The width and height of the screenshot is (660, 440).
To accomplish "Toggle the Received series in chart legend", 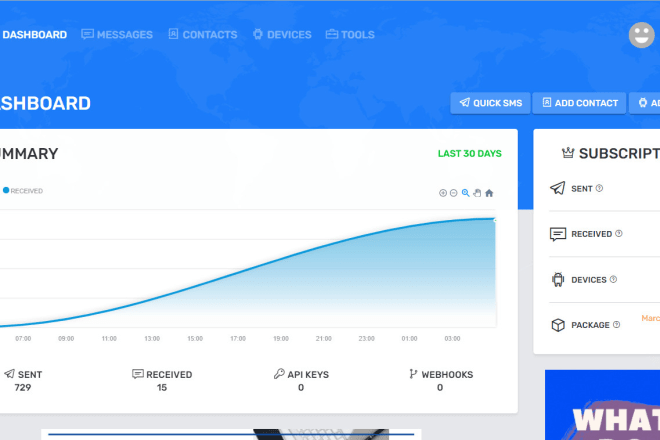I will (x=23, y=190).
